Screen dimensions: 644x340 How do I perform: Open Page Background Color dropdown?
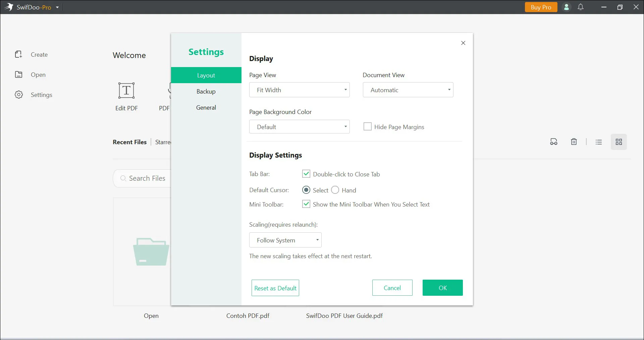coord(299,127)
